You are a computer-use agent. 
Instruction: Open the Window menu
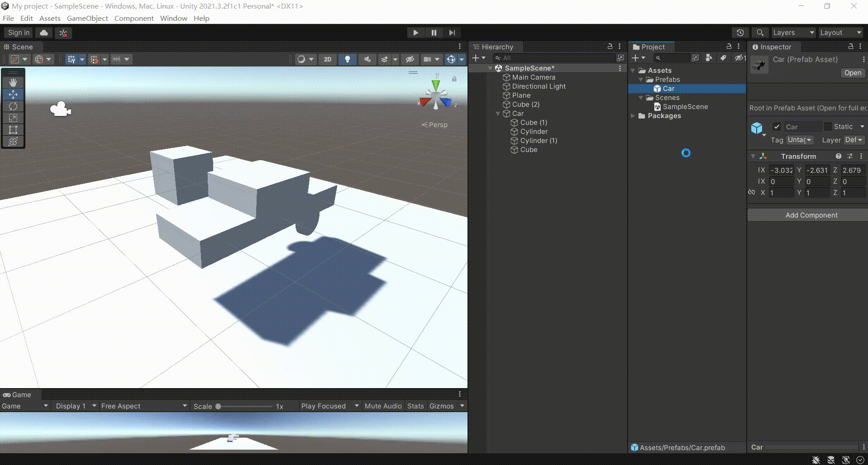173,18
